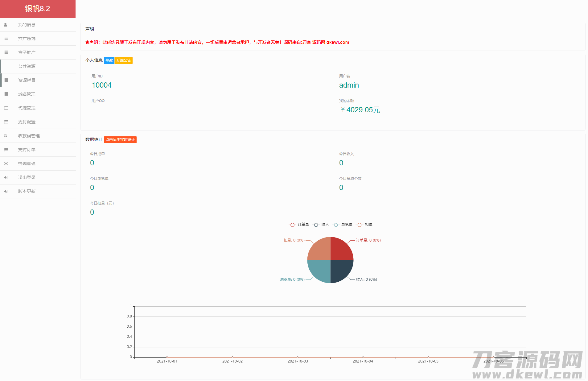
Task: Toggle the 订单量 series in chart legend
Action: pos(299,225)
